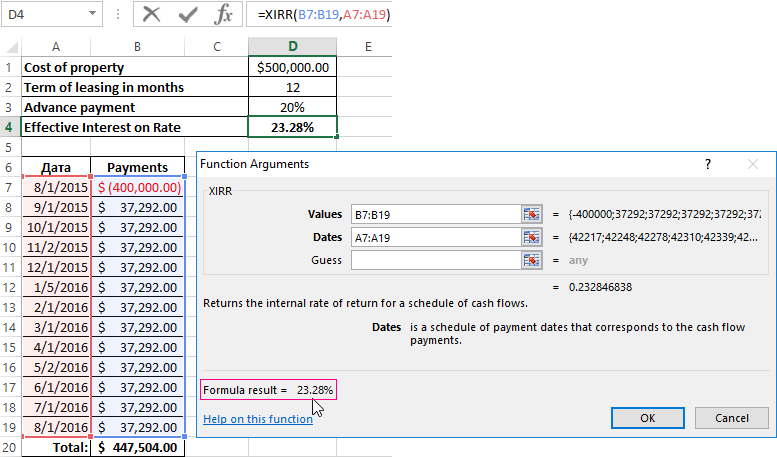Open Insert Function fx icon
The height and width of the screenshot is (457, 777).
click(x=223, y=14)
